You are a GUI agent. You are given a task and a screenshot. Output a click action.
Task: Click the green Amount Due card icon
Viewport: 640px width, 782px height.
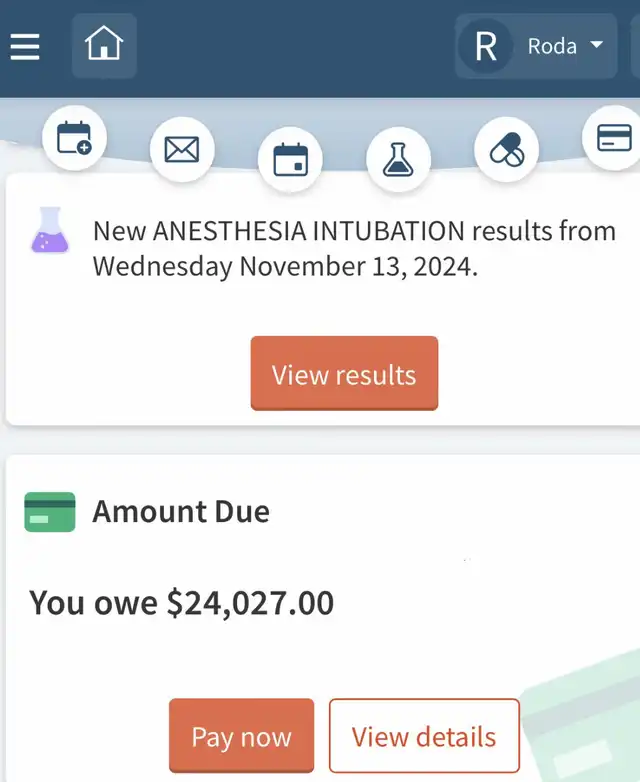(50, 512)
